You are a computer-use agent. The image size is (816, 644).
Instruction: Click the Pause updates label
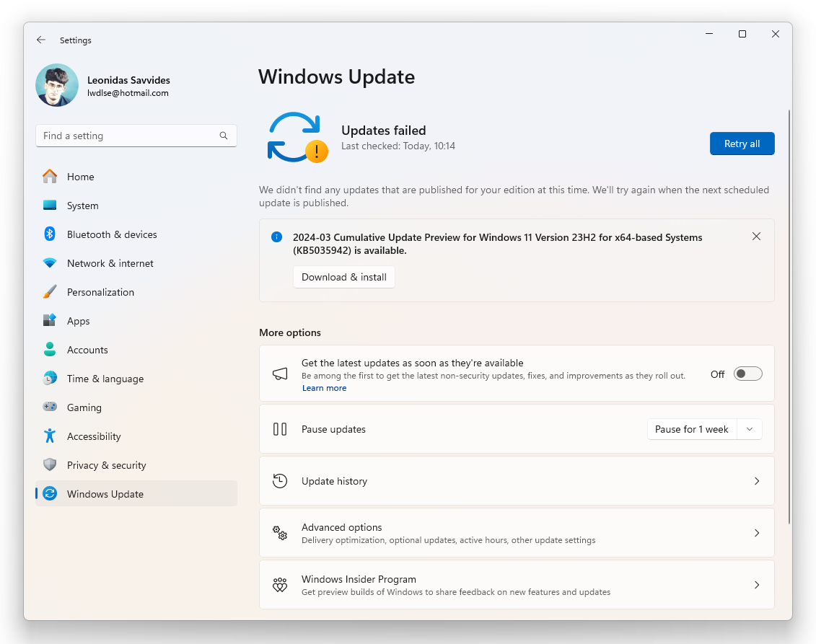click(x=333, y=429)
